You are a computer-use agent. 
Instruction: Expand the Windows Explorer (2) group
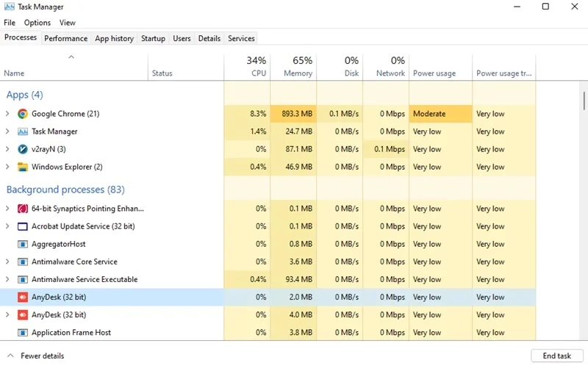pos(7,167)
